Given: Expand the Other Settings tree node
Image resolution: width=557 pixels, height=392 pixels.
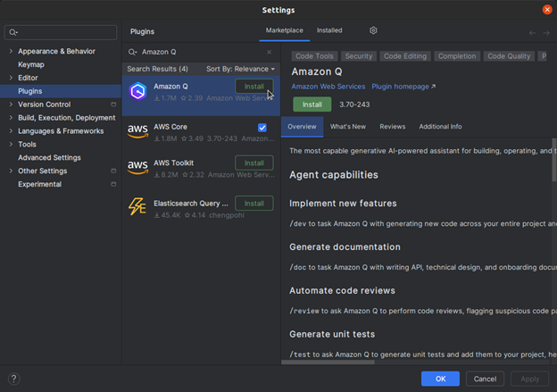Looking at the screenshot, I should pyautogui.click(x=11, y=171).
